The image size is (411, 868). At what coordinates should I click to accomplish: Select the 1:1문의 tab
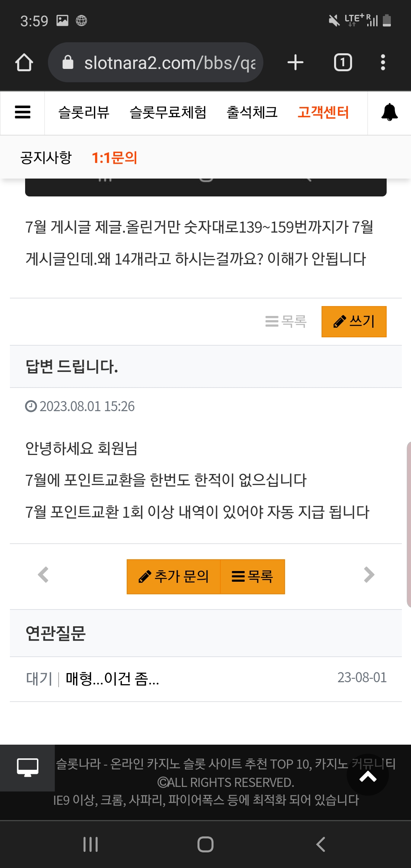click(x=115, y=158)
